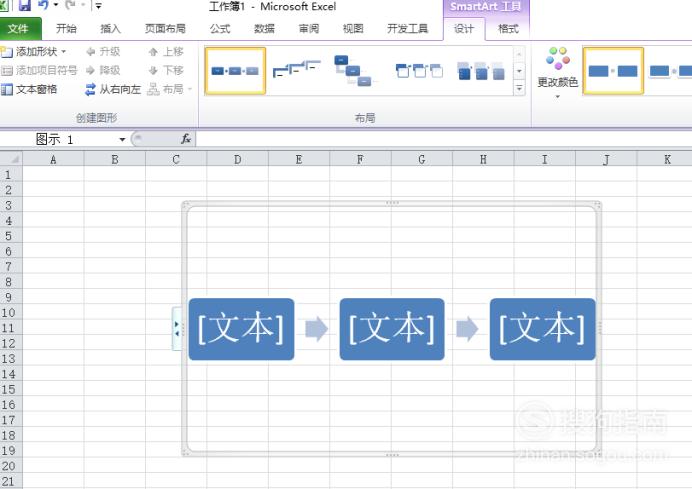Click the fx insert function icon
Viewport: 692px width, 489px height.
click(186, 139)
